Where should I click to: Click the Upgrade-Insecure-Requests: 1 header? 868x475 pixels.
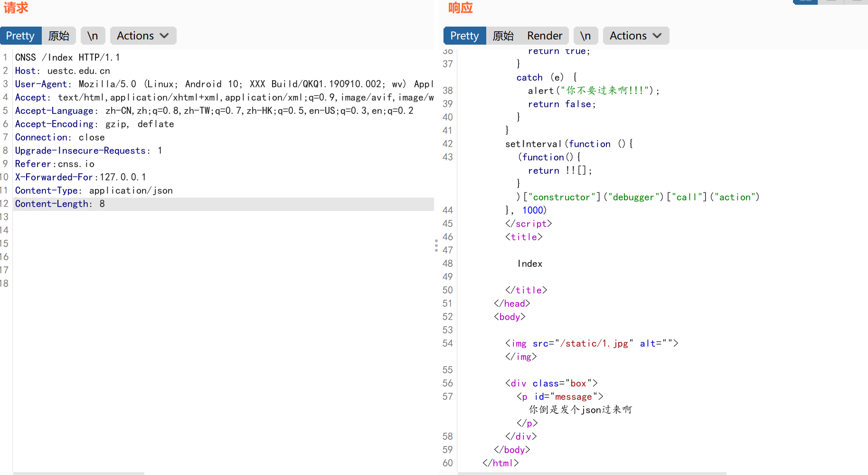(x=89, y=151)
